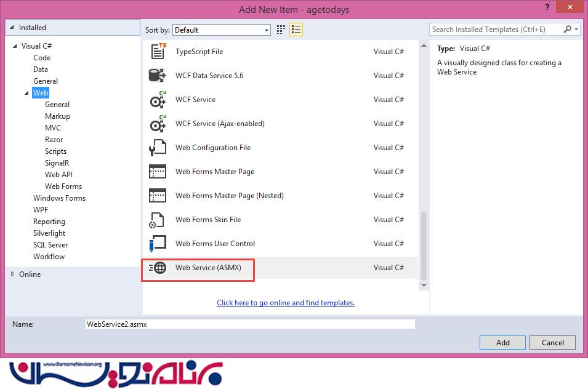588x389 pixels.
Task: Click the Web Forms Skin File icon
Action: (157, 220)
